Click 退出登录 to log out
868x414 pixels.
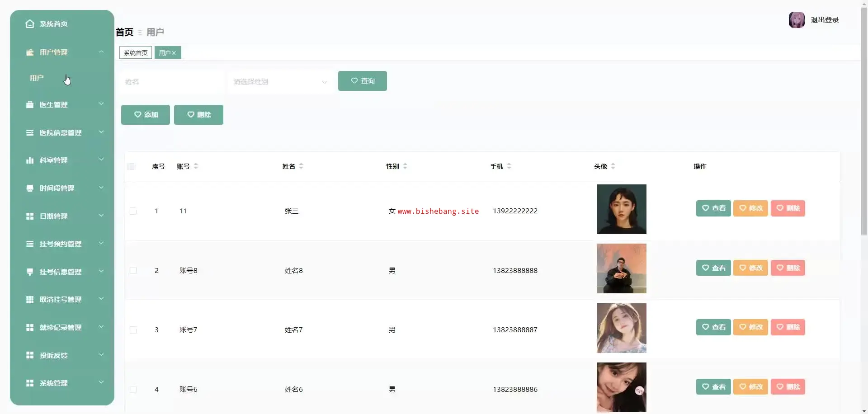tap(825, 20)
